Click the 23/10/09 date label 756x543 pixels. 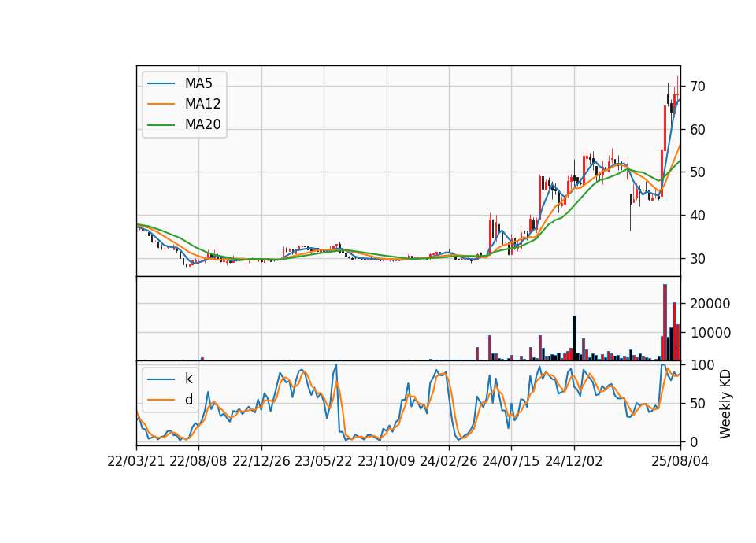pos(386,461)
